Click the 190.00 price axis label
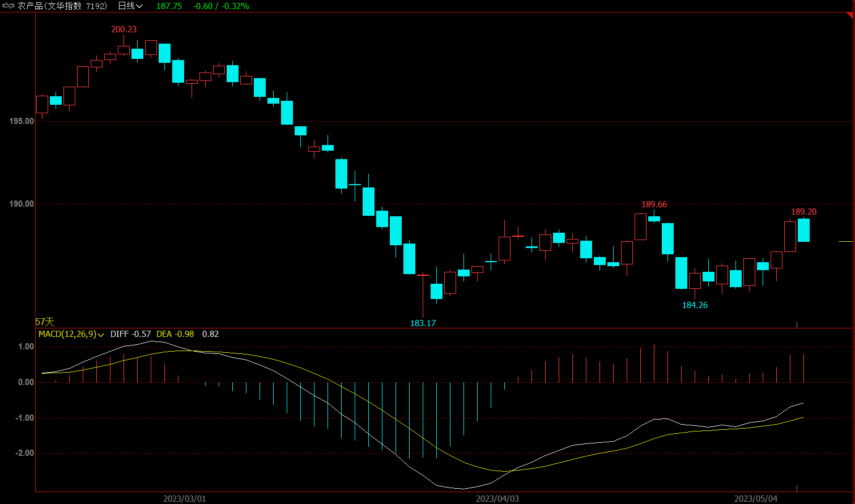Image resolution: width=855 pixels, height=504 pixels. [22, 204]
